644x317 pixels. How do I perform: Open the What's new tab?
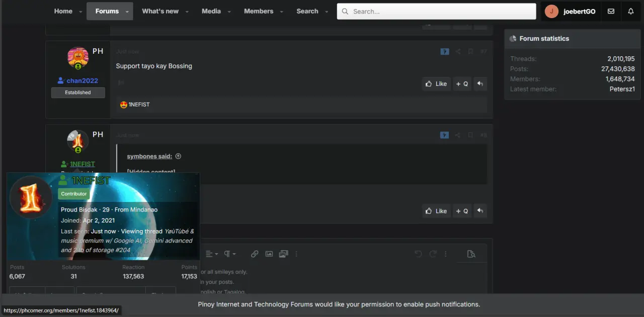tap(160, 11)
